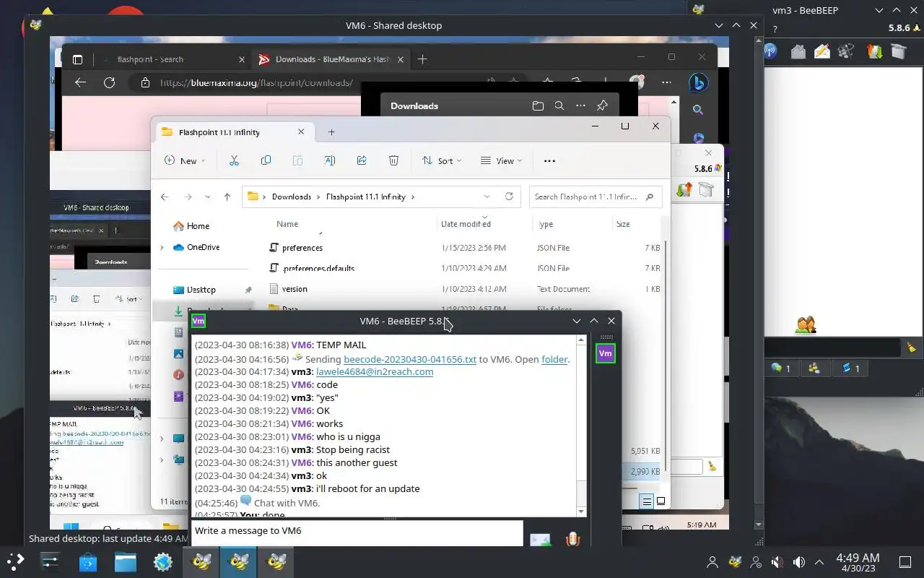The height and width of the screenshot is (578, 924).
Task: Click the write-message pencil icon in vm3 BeeBEEP
Action: click(x=821, y=51)
